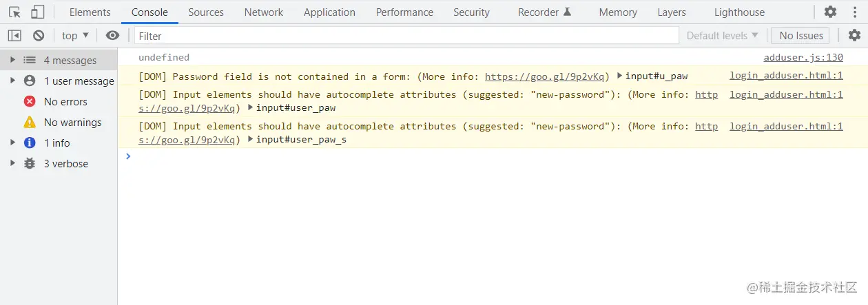Open console settings gear icon

tap(854, 35)
